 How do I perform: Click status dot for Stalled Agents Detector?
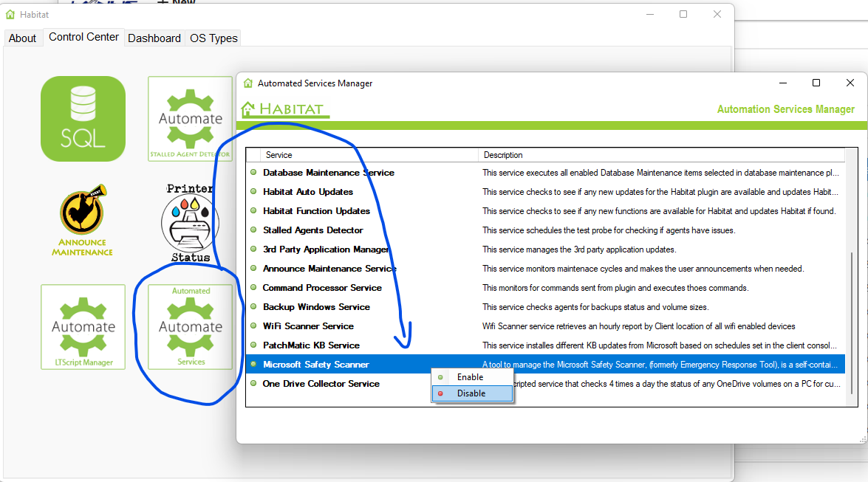point(253,230)
